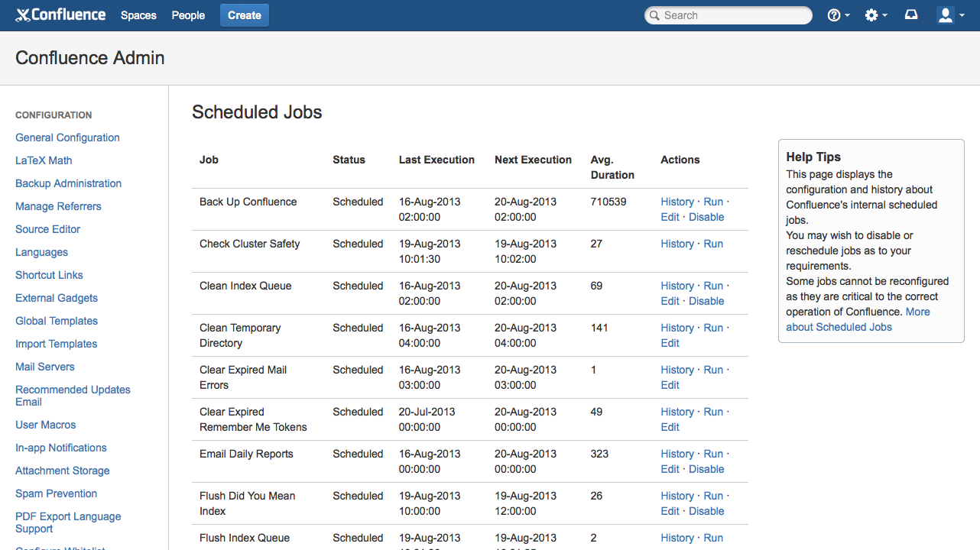Open the notifications tray icon
The image size is (980, 550).
coord(911,15)
